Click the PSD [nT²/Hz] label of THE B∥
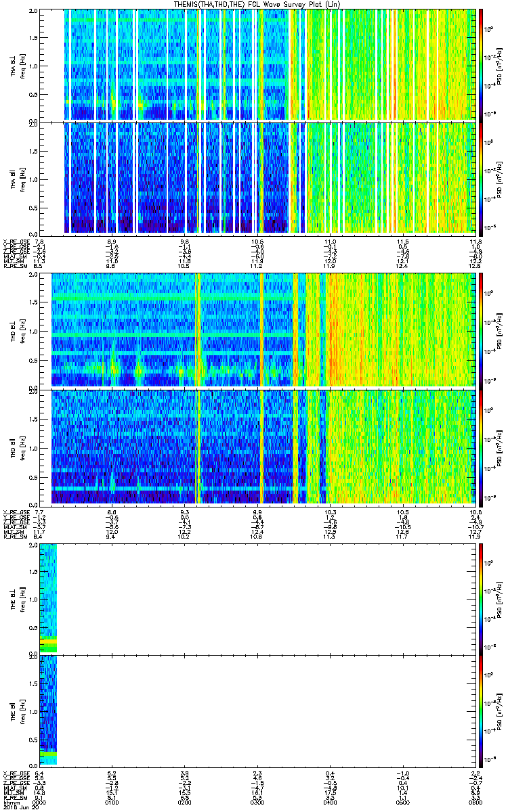508x812 pixels. click(500, 710)
